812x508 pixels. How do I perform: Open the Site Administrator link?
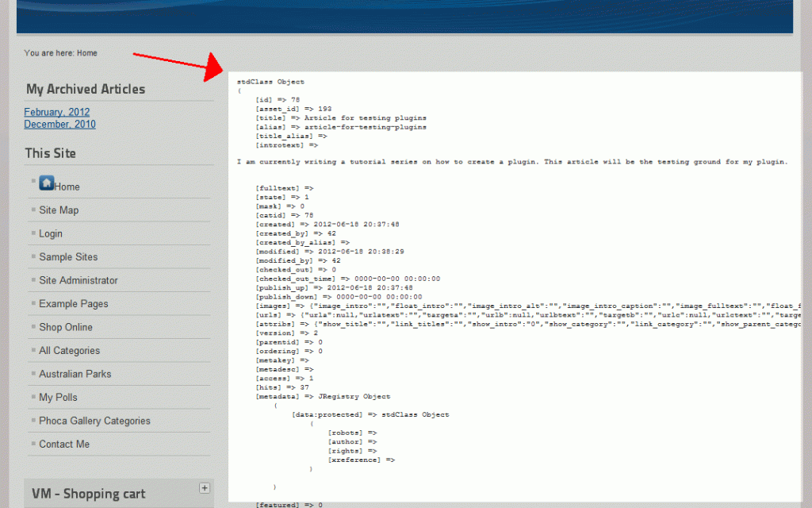(x=79, y=280)
